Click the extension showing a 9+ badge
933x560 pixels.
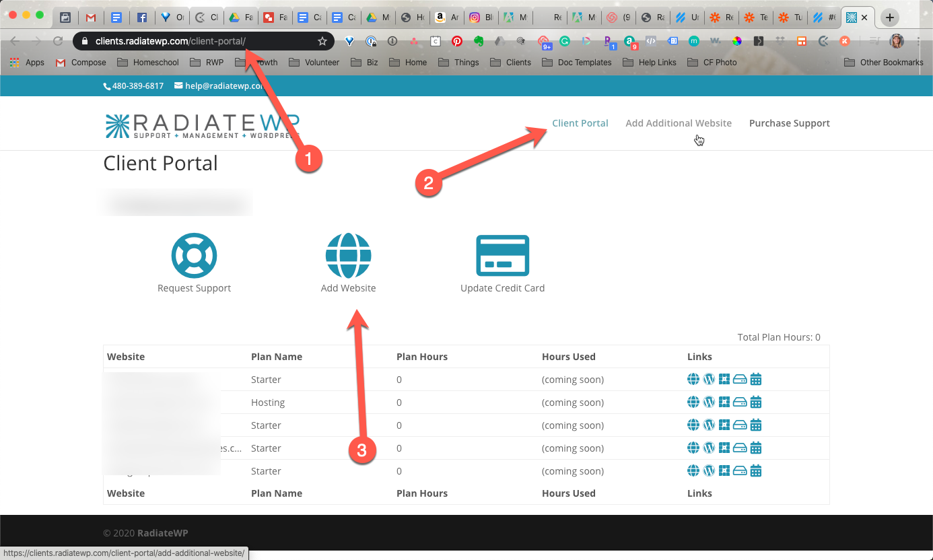tap(544, 42)
